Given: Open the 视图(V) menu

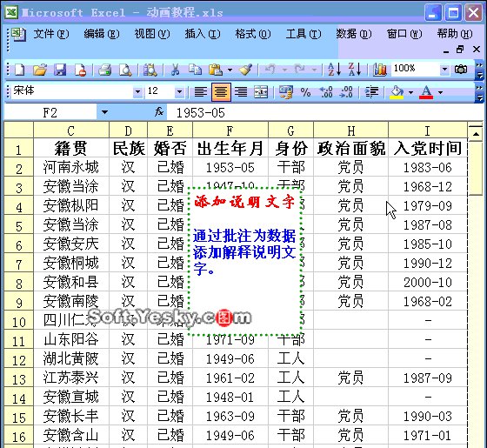Looking at the screenshot, I should coord(152,34).
